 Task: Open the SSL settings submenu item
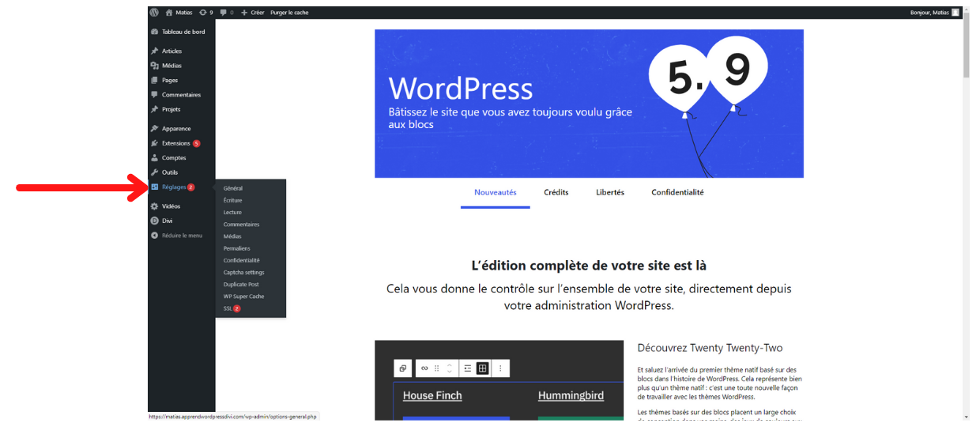pos(228,308)
